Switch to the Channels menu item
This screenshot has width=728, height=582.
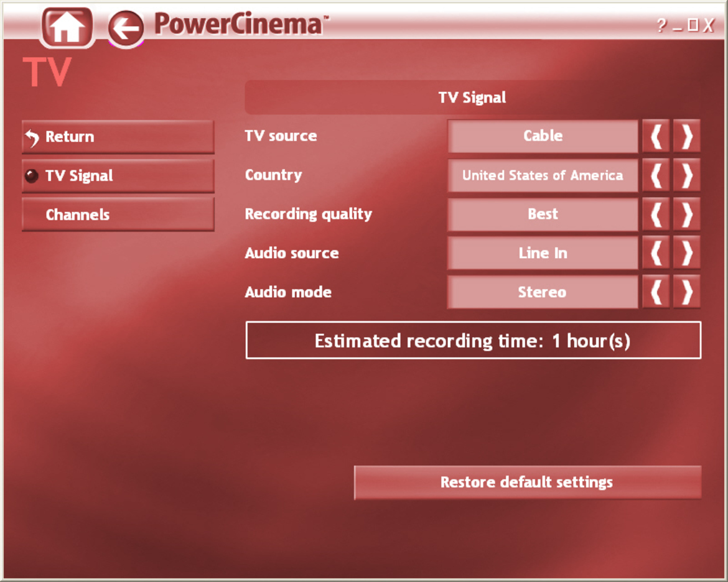118,215
